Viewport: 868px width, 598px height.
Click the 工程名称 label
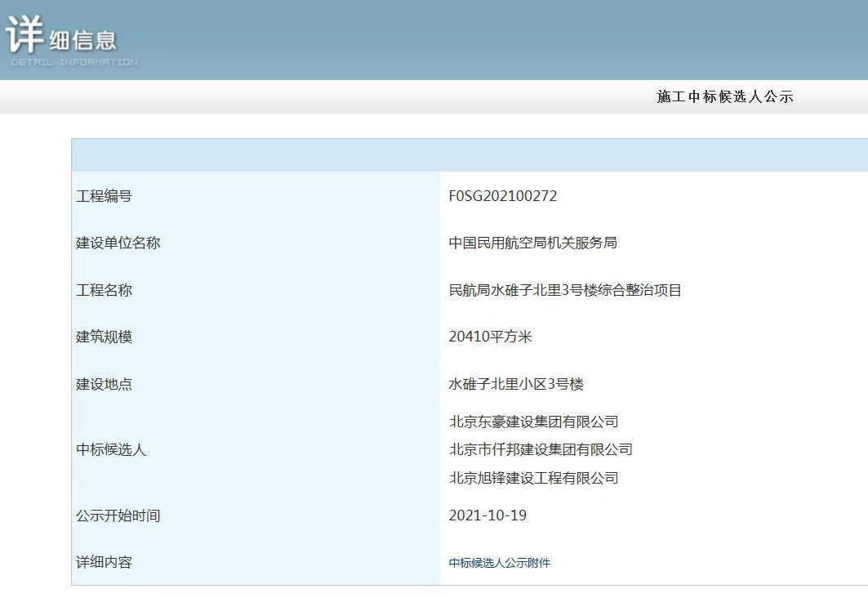click(x=104, y=290)
